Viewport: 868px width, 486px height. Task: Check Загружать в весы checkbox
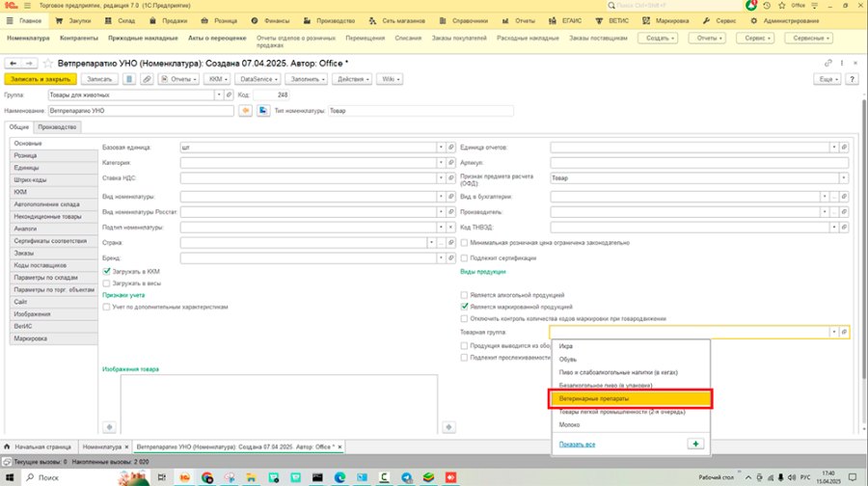coord(107,283)
